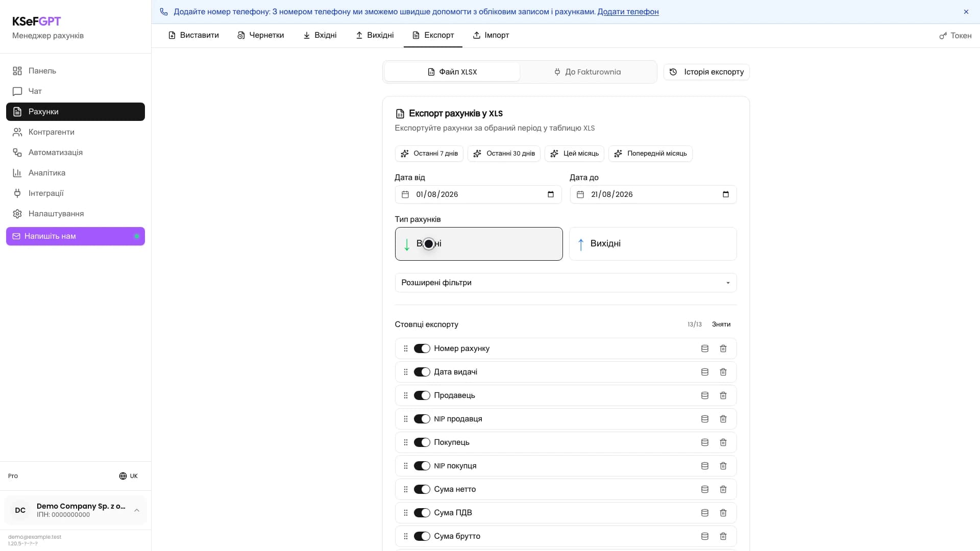Screen dimensions: 980x551
Task: Open the Чернетки tab
Action: pos(260,35)
